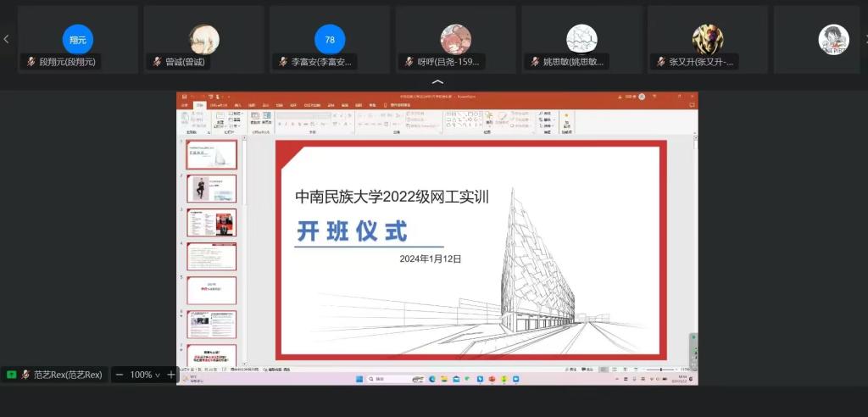Zoom out with the minus icon
This screenshot has width=868, height=417.
tap(120, 375)
